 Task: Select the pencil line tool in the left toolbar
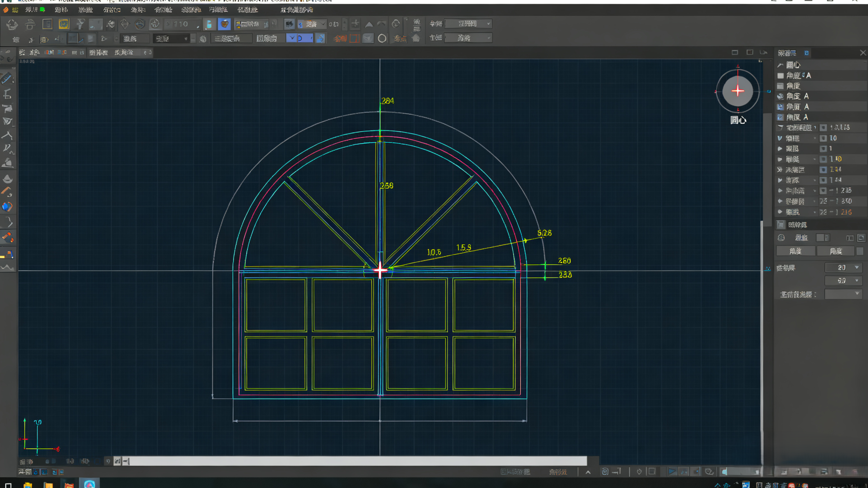(7, 78)
